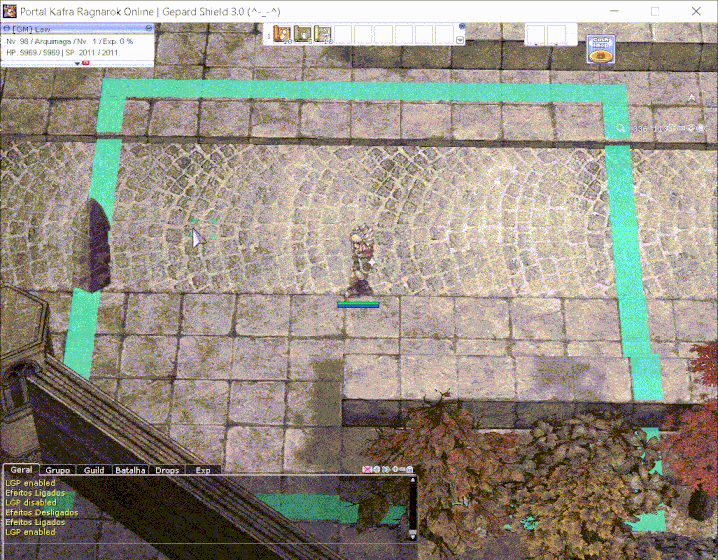Toggle the hotkey bar round button
This screenshot has width=718, height=560.
point(460,28)
